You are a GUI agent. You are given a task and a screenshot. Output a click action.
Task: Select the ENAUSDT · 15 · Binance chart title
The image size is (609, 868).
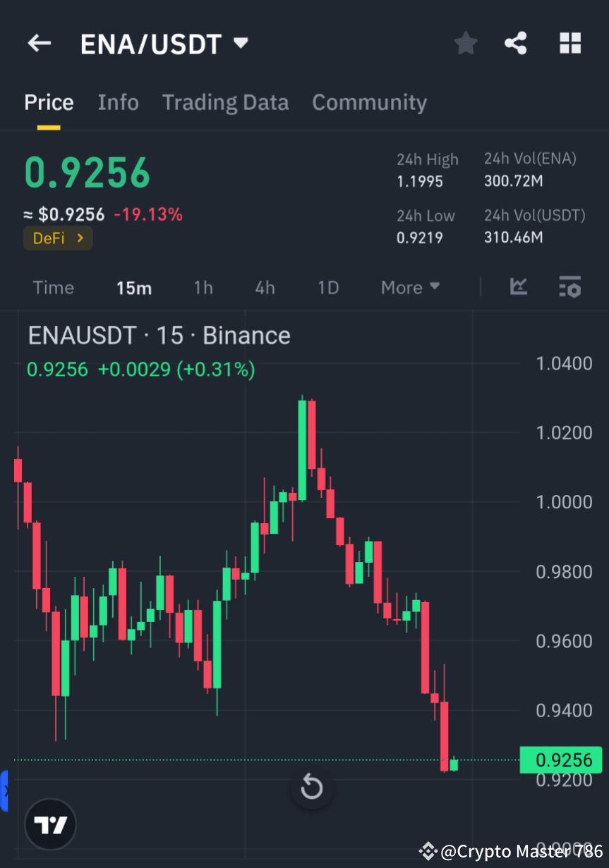(x=159, y=335)
